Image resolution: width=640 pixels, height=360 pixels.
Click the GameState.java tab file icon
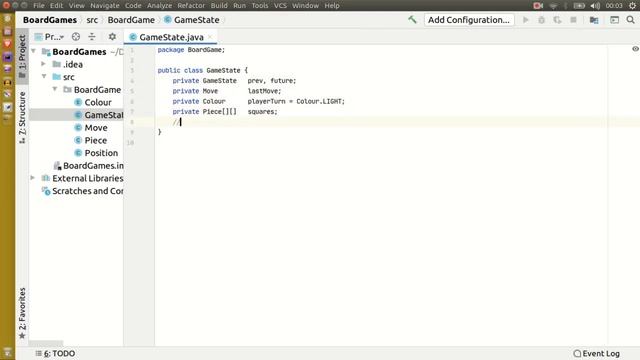(x=133, y=37)
